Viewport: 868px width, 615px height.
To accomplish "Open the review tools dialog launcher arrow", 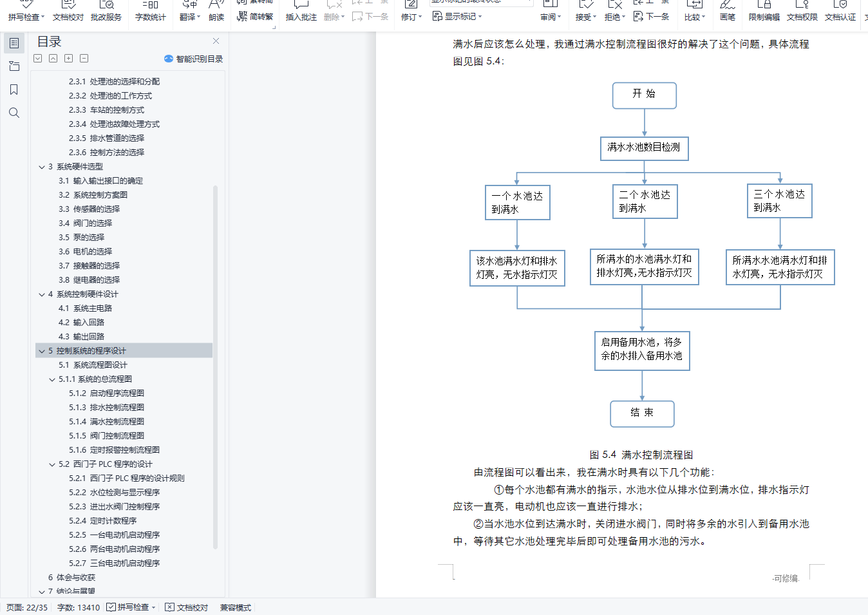I will (274, 28).
